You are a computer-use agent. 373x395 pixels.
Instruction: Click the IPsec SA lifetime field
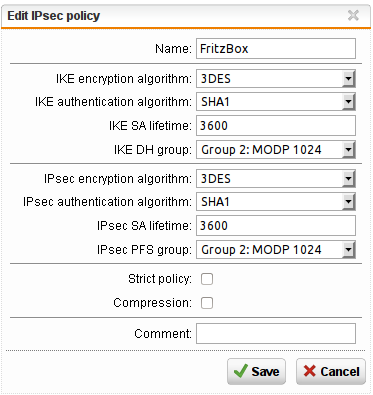[276, 226]
